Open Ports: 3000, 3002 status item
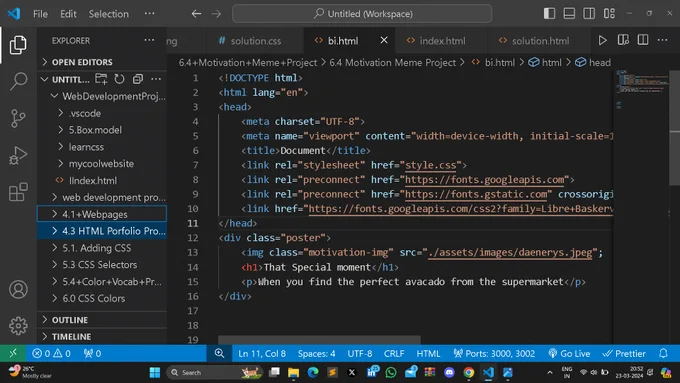Viewport: 680px width, 383px height. click(494, 354)
